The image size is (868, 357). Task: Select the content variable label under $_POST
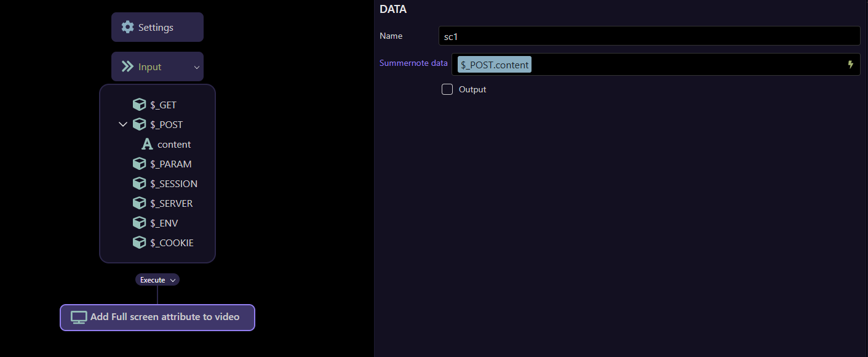click(x=174, y=144)
